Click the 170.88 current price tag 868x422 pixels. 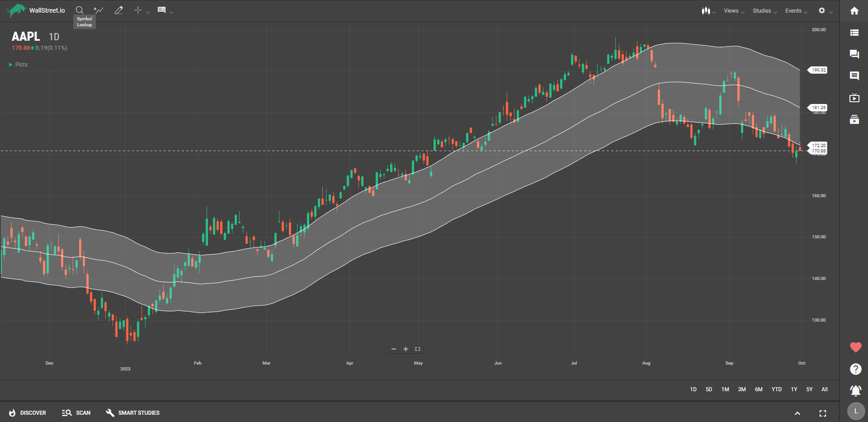818,151
